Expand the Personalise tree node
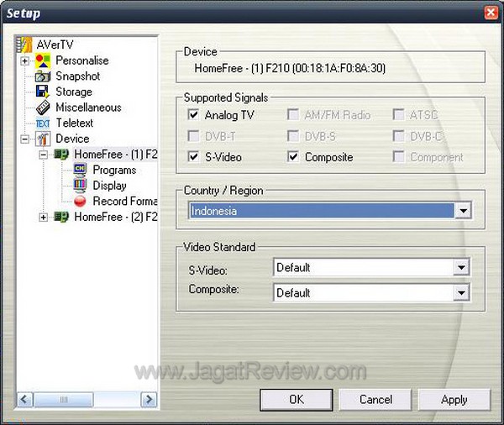 click(x=24, y=60)
